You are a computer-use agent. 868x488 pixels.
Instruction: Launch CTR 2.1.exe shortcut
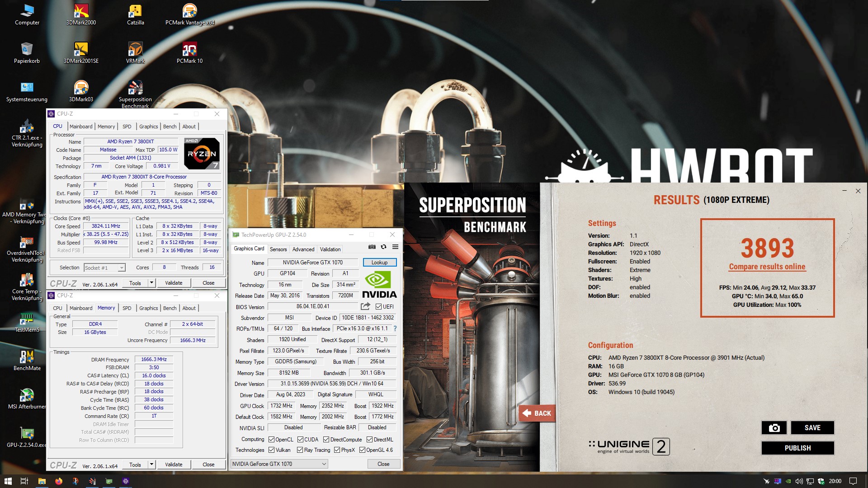pyautogui.click(x=27, y=132)
